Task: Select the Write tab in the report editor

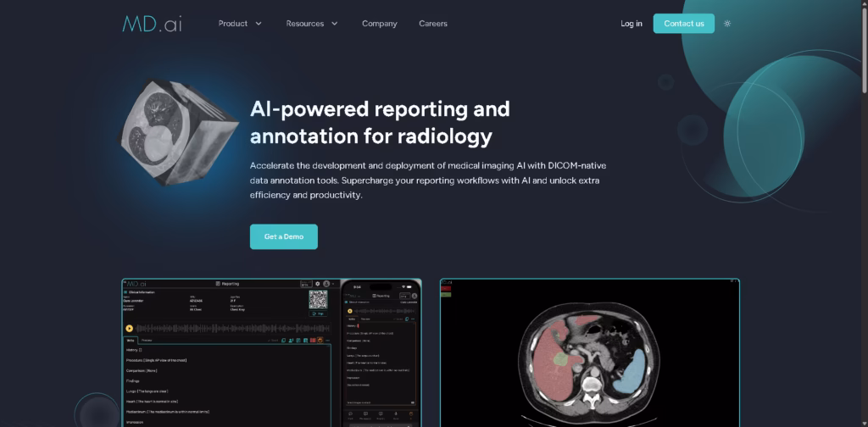Action: [131, 341]
